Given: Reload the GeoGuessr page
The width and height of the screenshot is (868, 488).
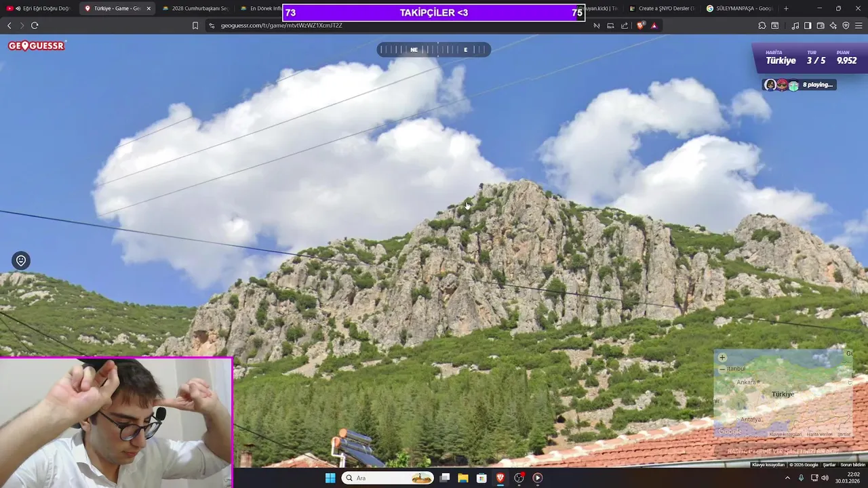Looking at the screenshot, I should (35, 25).
